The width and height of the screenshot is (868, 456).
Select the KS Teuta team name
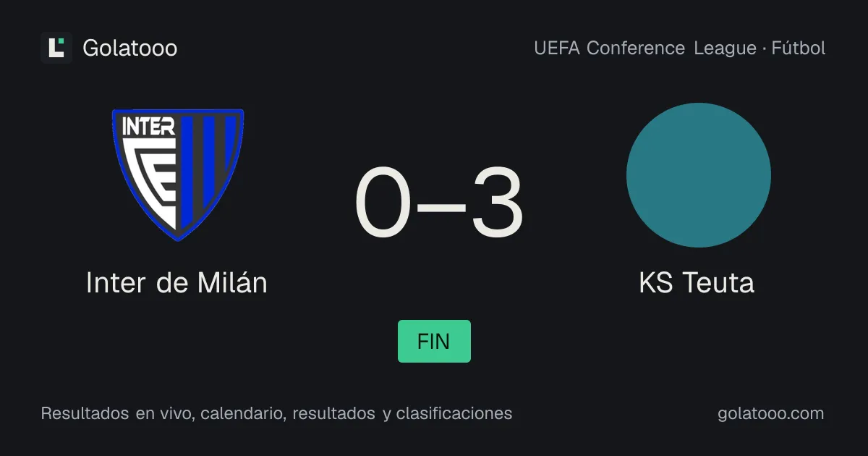697,282
